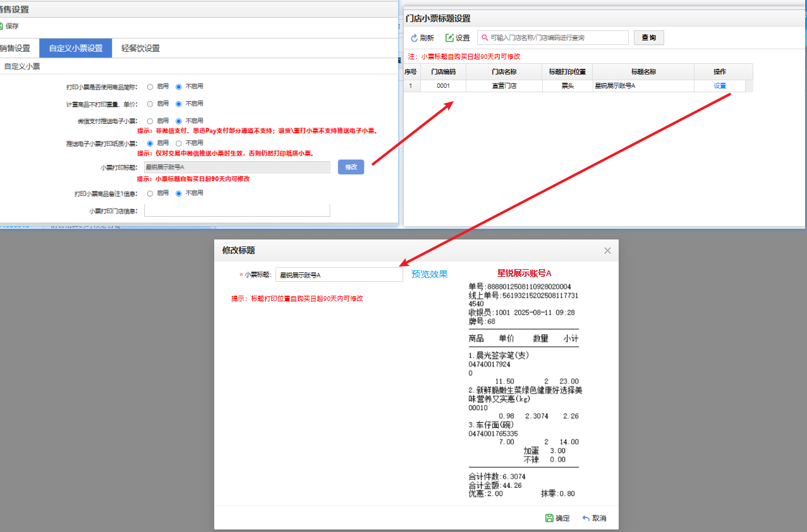Click 取消 to cancel title edit
Screen dimensions: 807x532
point(593,518)
